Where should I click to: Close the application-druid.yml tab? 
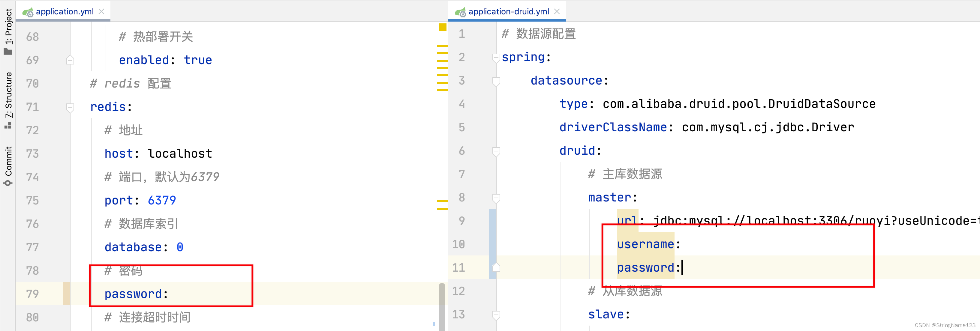click(557, 11)
